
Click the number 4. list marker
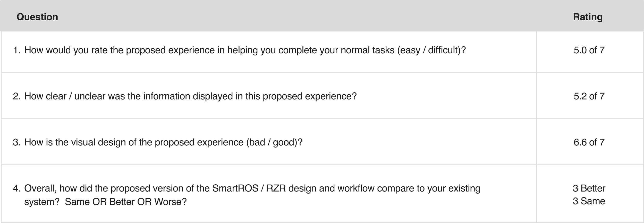point(17,188)
